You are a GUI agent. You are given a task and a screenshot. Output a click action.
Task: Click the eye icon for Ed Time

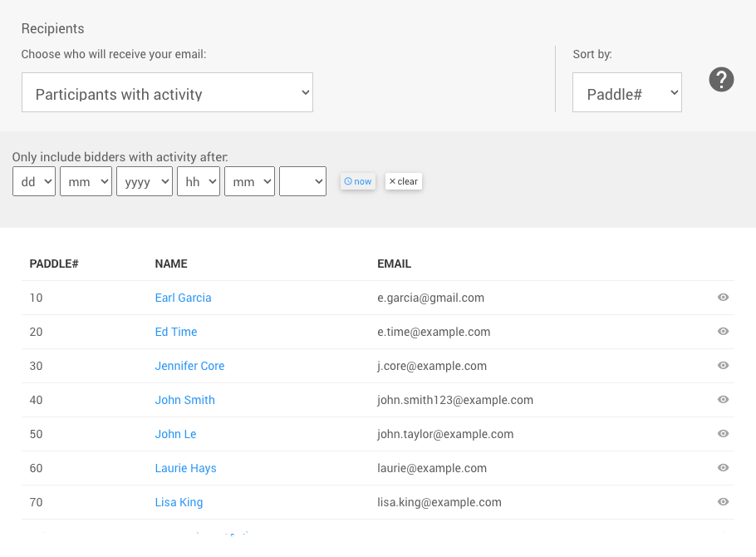[723, 332]
